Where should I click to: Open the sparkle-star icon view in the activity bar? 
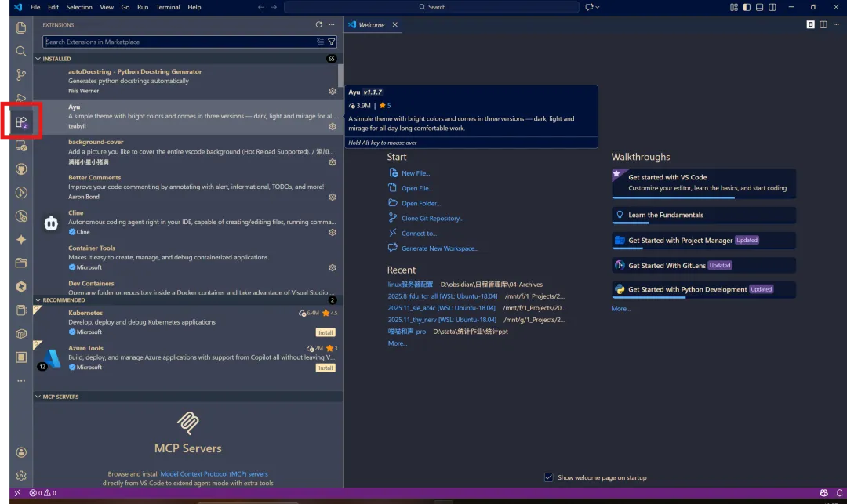[21, 240]
